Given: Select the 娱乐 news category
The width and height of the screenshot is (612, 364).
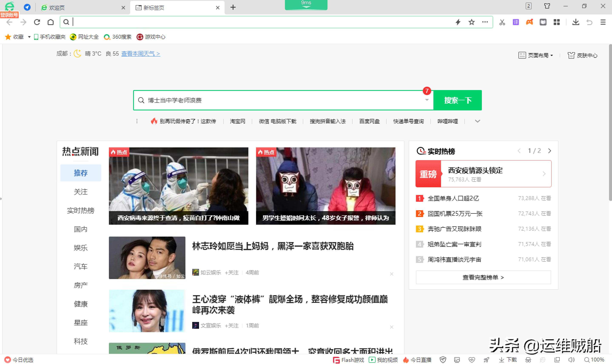Looking at the screenshot, I should pyautogui.click(x=81, y=248).
